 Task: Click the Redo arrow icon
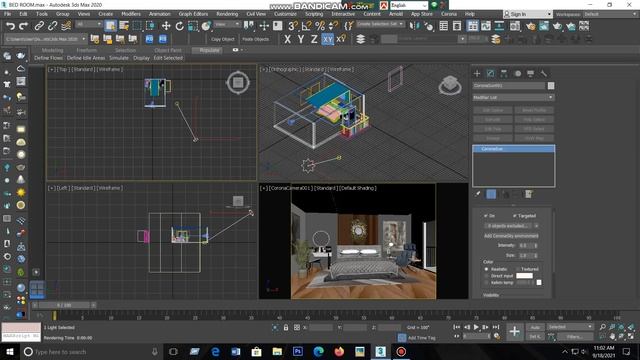click(24, 26)
